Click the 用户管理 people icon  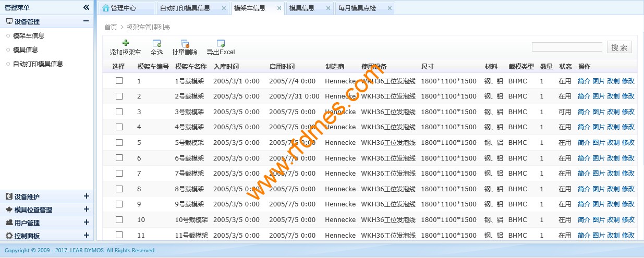9,223
